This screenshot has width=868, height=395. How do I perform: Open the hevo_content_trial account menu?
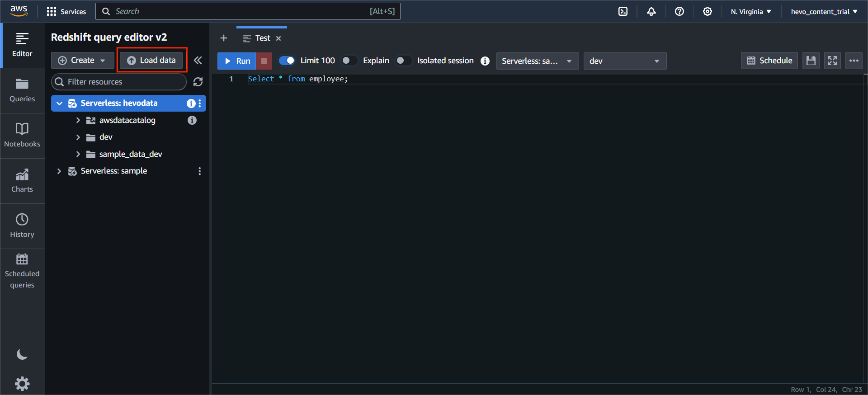pyautogui.click(x=824, y=12)
